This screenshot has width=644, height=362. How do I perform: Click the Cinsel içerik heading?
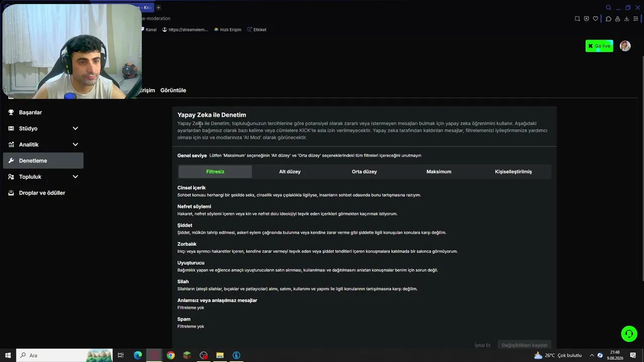[x=191, y=188]
